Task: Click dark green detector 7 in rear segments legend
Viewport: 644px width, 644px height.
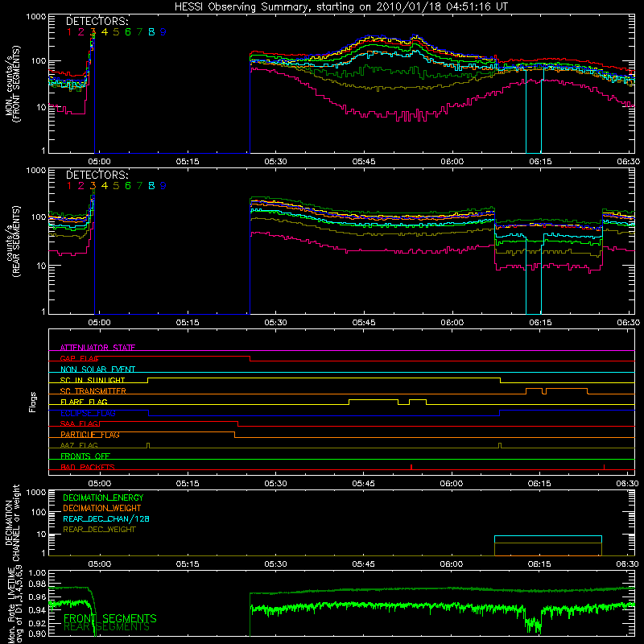Action: pos(139,186)
